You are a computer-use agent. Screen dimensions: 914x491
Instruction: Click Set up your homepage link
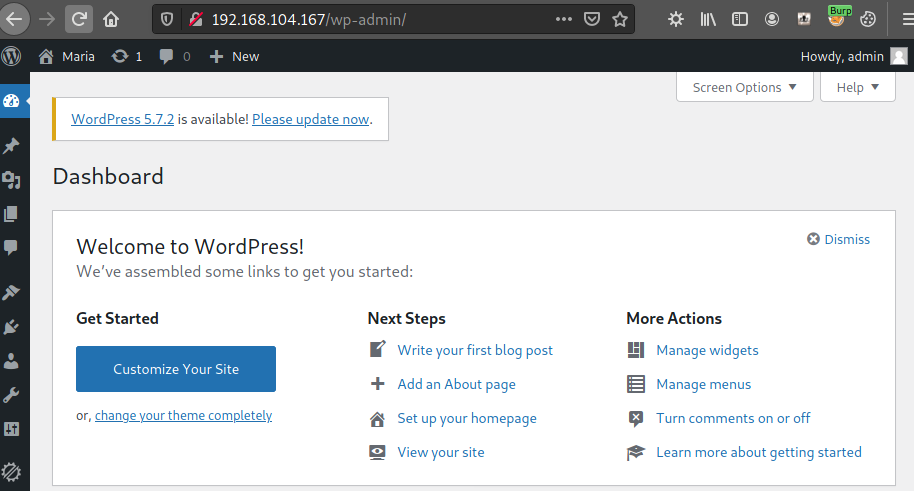point(467,419)
